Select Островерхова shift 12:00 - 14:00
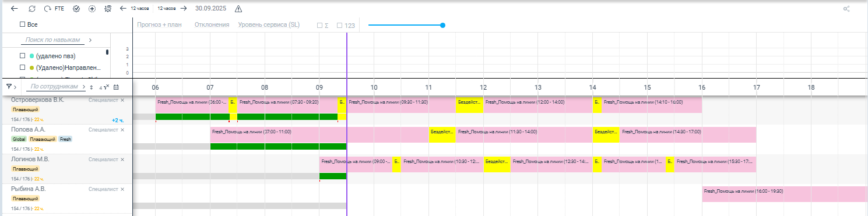This screenshot has width=868, height=216. click(538, 105)
